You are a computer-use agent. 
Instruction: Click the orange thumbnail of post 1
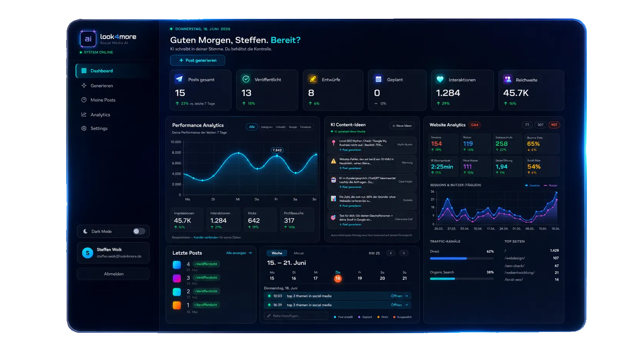pos(177,305)
